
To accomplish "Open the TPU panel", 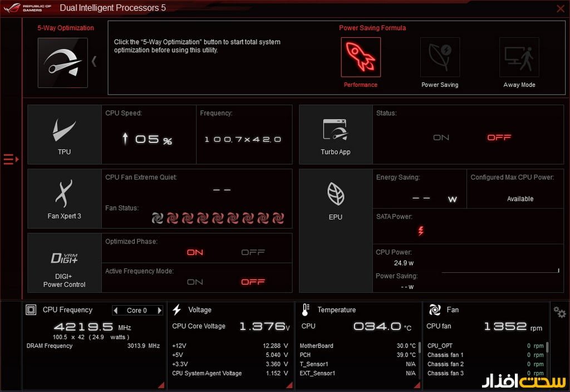I will click(x=65, y=135).
